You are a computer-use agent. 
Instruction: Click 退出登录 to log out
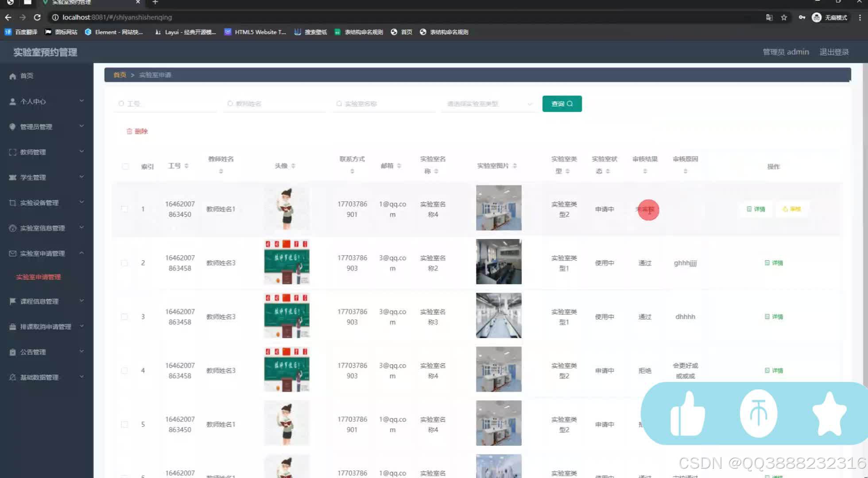click(x=833, y=52)
